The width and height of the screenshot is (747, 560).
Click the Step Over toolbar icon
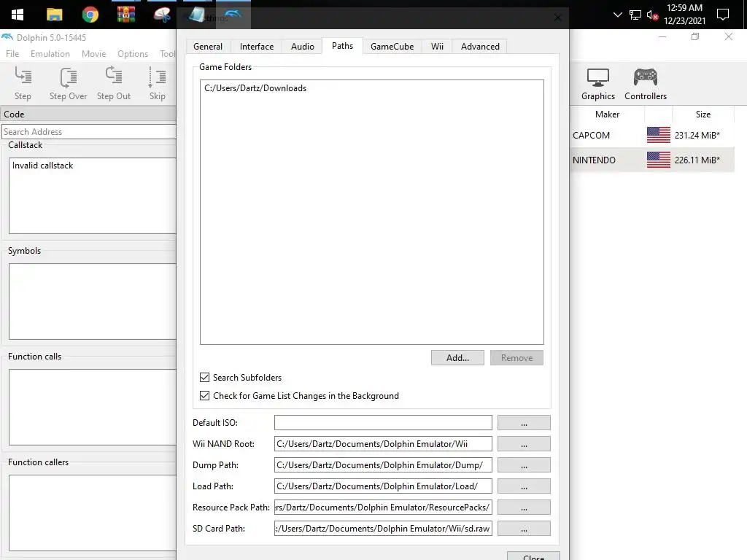pos(68,83)
